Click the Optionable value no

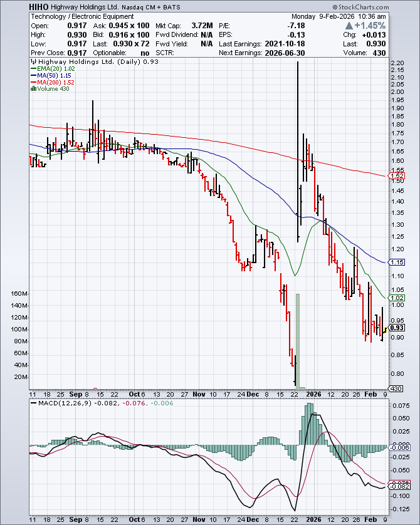pyautogui.click(x=145, y=53)
